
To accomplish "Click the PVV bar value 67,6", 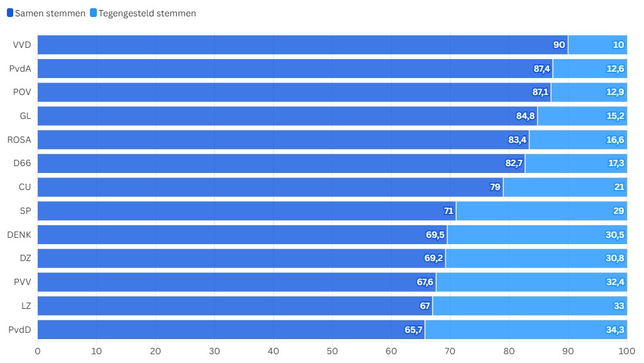I will point(425,282).
